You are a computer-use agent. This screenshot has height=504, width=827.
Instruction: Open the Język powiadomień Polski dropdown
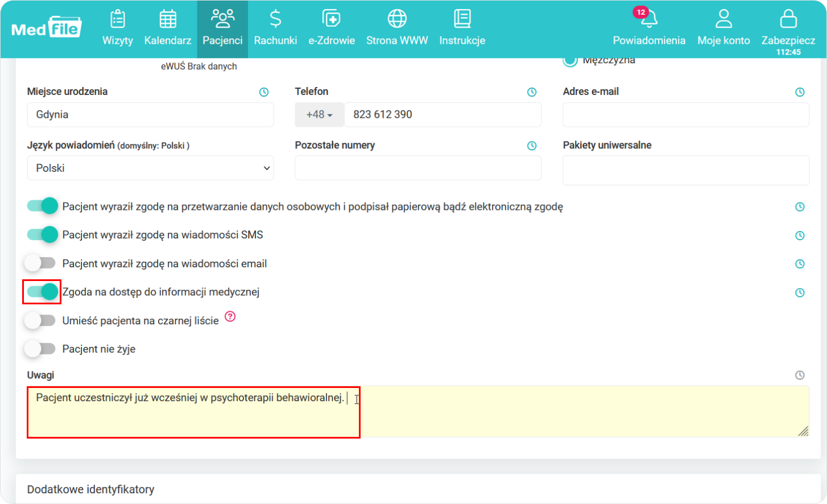(151, 168)
